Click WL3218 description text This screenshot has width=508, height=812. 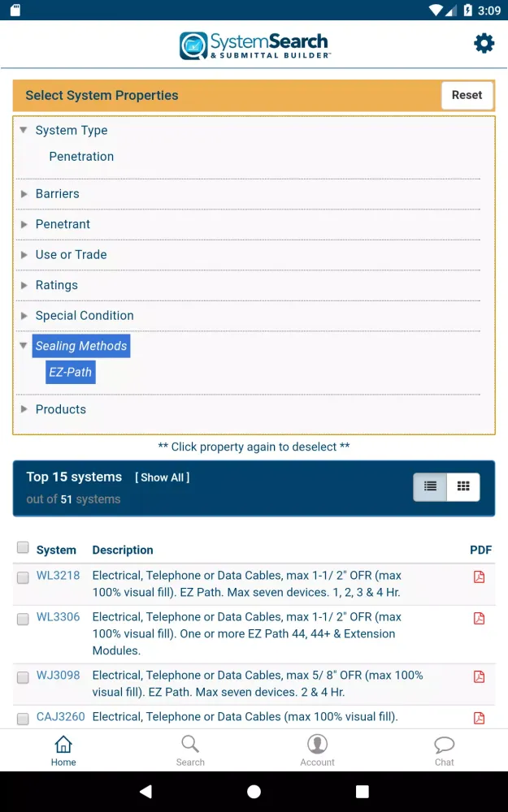point(247,584)
